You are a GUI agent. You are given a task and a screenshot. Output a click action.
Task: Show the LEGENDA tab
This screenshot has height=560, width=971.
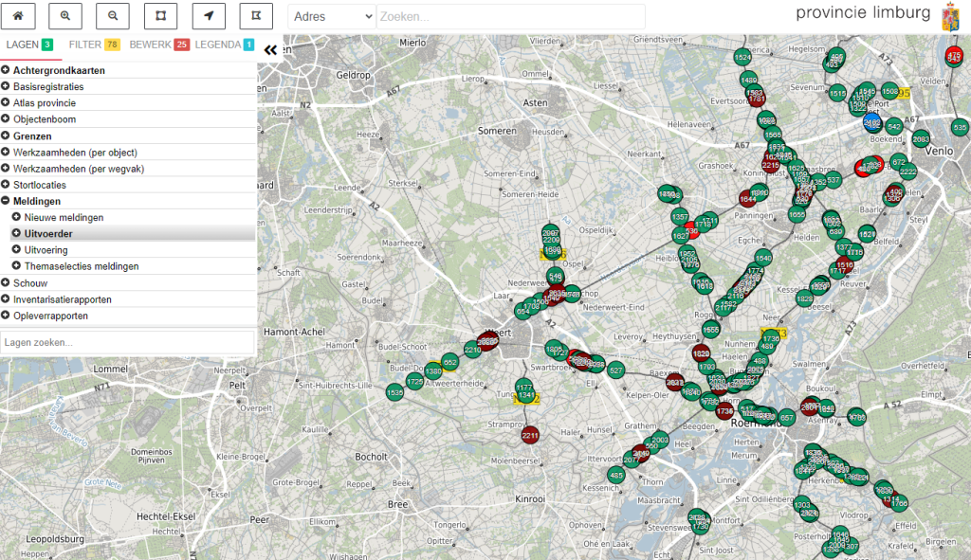(x=224, y=45)
